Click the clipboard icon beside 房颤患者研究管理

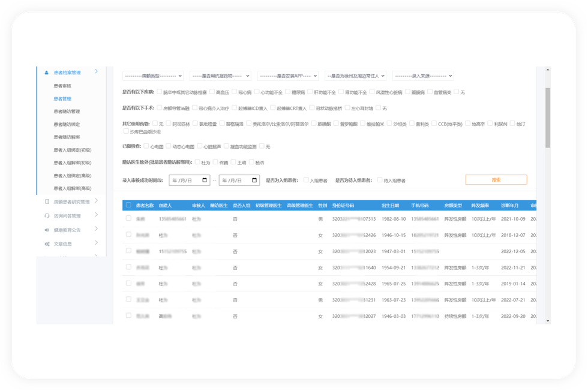[47, 201]
